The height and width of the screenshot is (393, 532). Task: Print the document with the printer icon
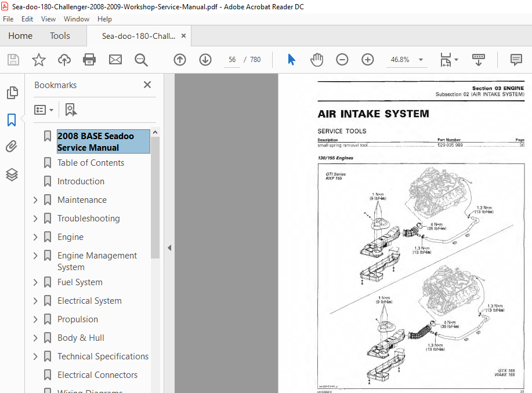tap(89, 60)
